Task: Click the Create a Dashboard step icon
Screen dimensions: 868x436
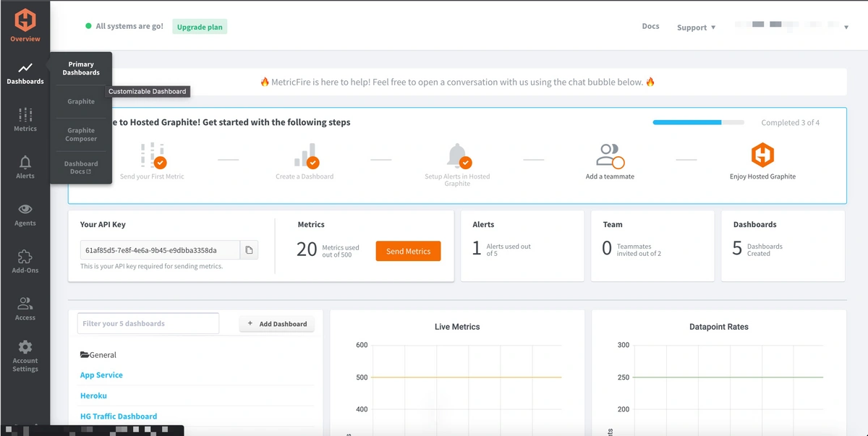Action: coord(305,155)
